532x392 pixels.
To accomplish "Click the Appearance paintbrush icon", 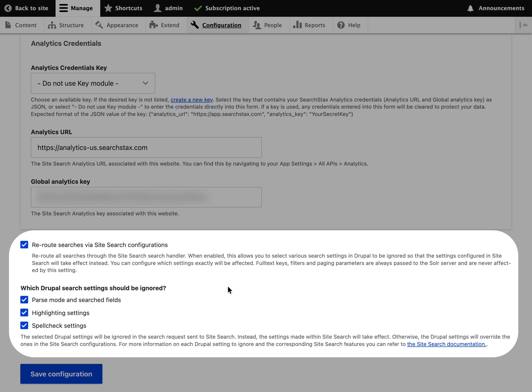I will (x=99, y=25).
